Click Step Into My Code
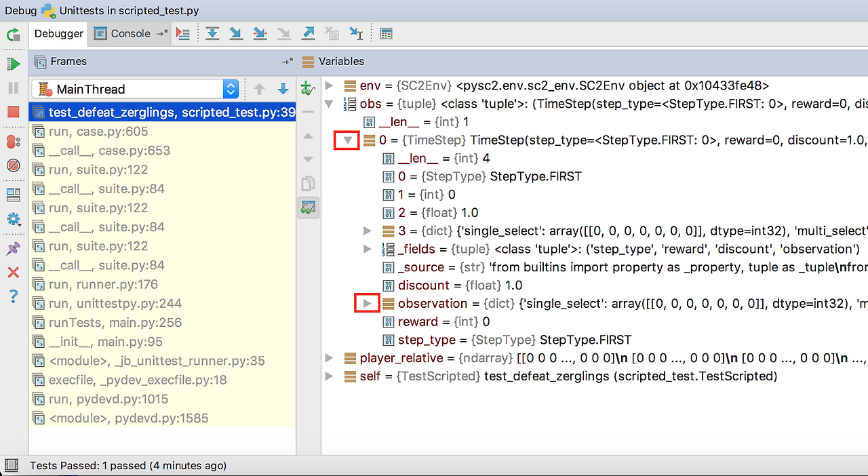Image resolution: width=868 pixels, height=476 pixels. pyautogui.click(x=260, y=34)
